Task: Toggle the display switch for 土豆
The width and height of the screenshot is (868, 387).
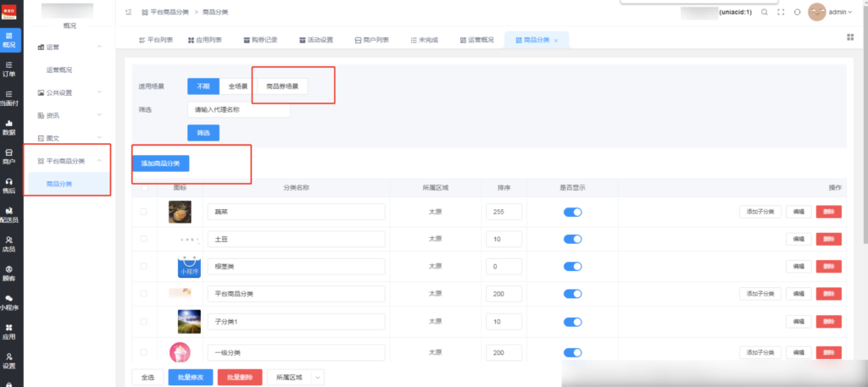Action: pyautogui.click(x=572, y=239)
